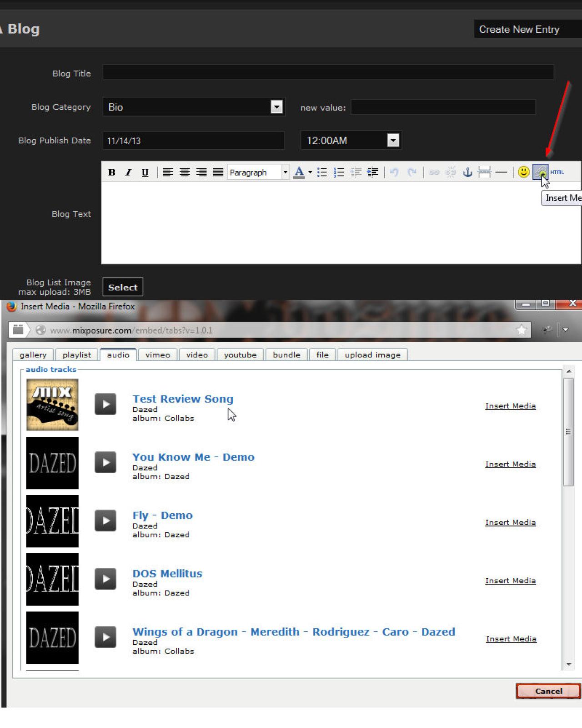Switch to the upload image tab

[x=372, y=355]
